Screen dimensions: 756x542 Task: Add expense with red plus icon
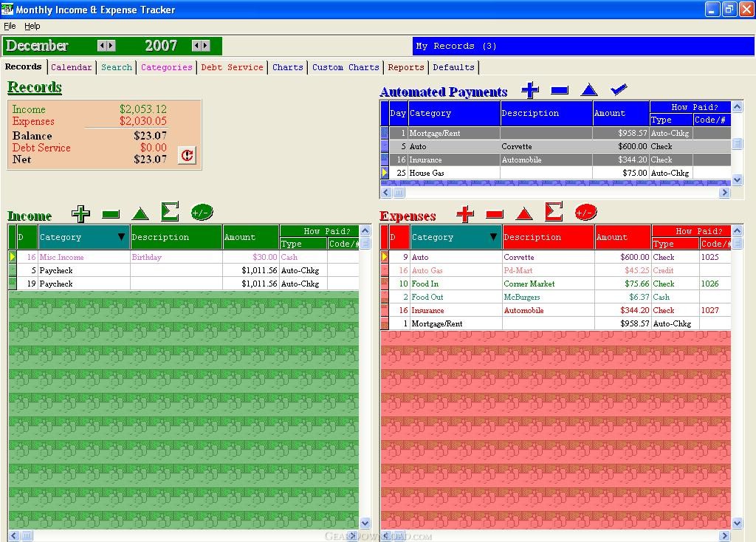465,213
